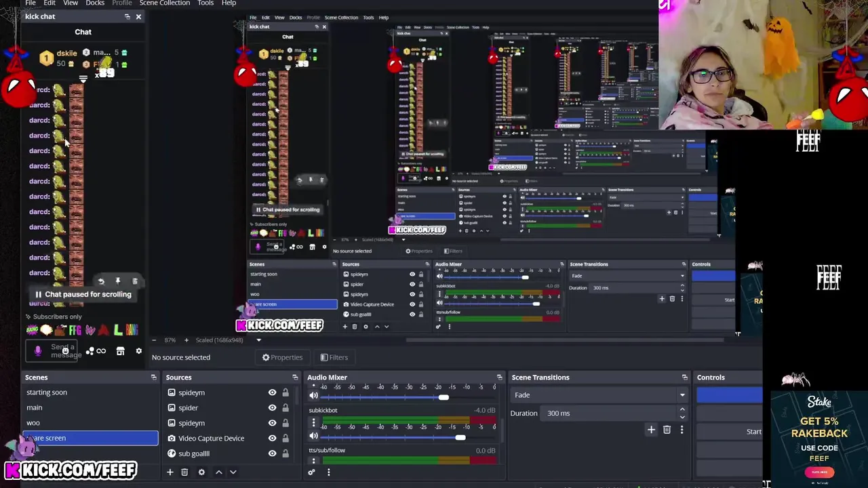This screenshot has width=868, height=488.
Task: Lock the Video Capture Device source
Action: click(x=285, y=439)
